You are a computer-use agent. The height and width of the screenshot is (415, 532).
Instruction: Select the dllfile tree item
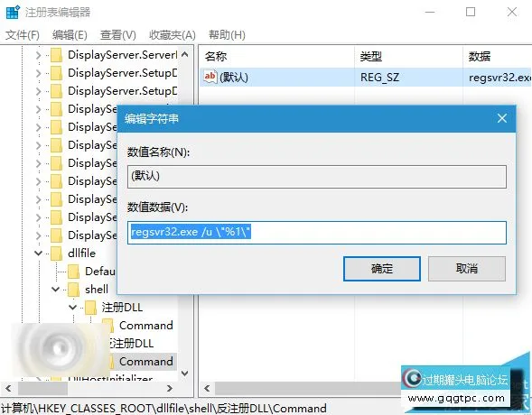[81, 254]
